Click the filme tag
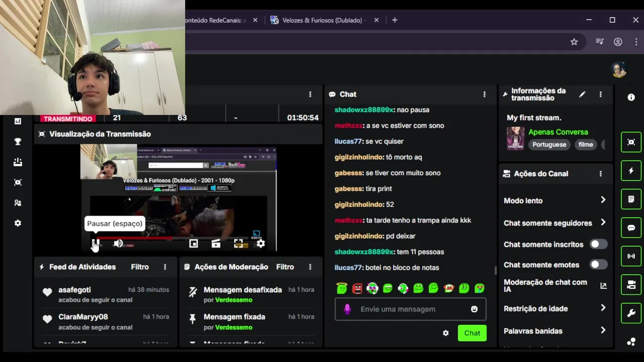 [x=586, y=144]
